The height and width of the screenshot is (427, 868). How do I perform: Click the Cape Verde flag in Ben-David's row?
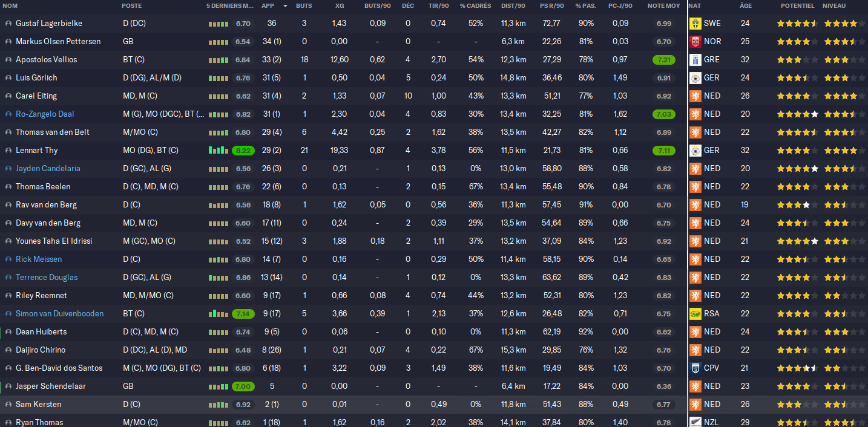tap(695, 368)
